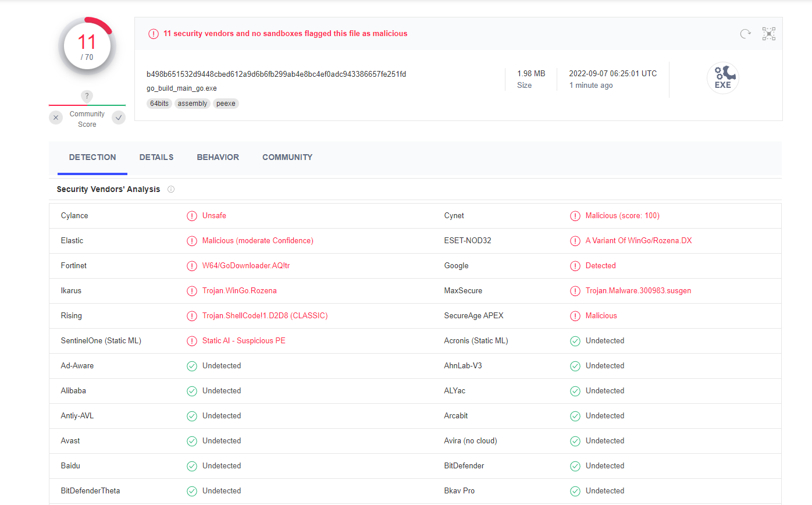Click Trojan.Malware.300983.susgen result
The image size is (812, 505).
pos(638,291)
